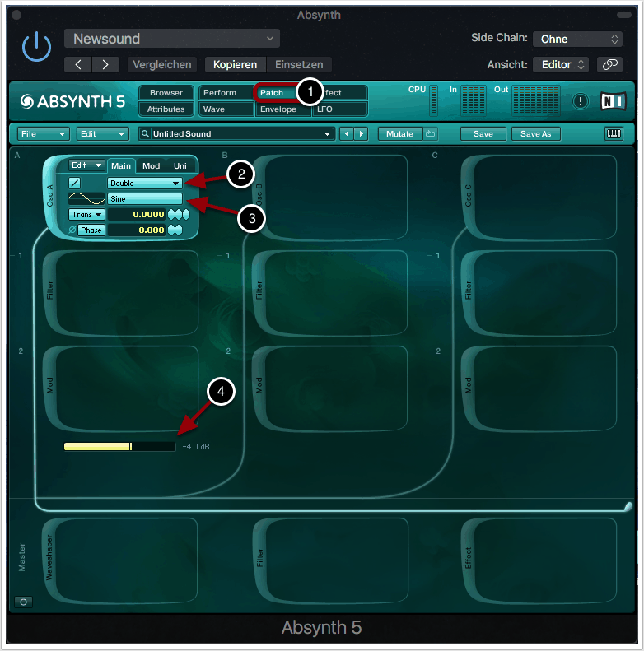Open the Side Chain Ohne dropdown
Image resolution: width=644 pixels, height=651 pixels.
[577, 39]
